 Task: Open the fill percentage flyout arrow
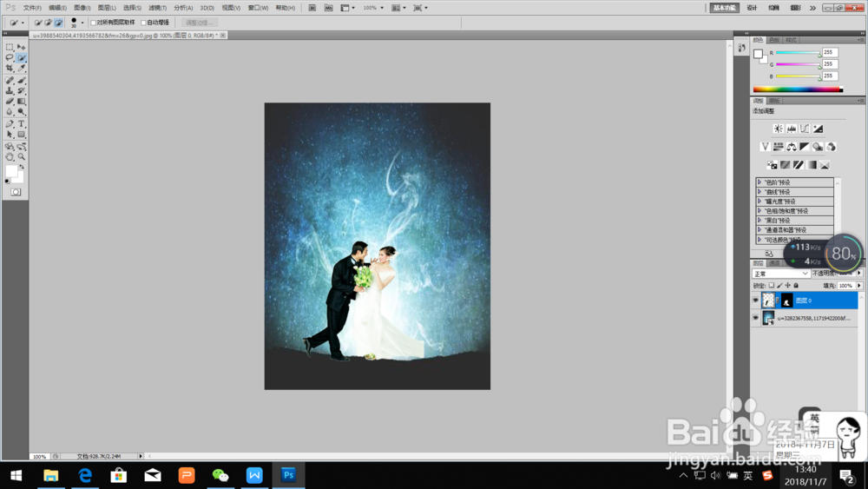tap(859, 286)
